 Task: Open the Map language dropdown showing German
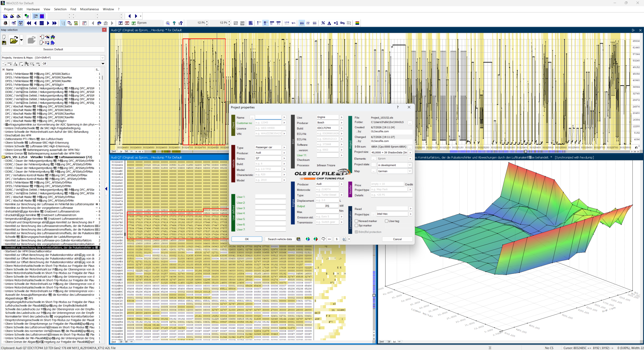click(410, 171)
